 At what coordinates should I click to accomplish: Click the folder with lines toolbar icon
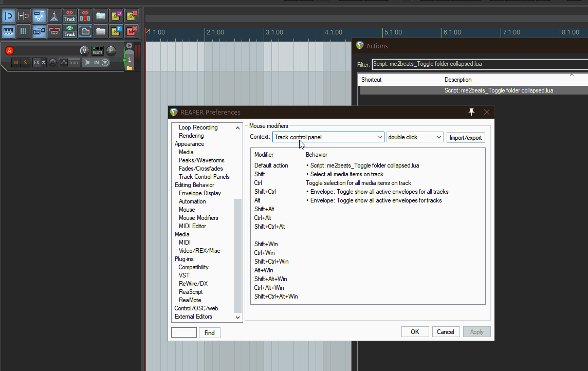tap(100, 16)
